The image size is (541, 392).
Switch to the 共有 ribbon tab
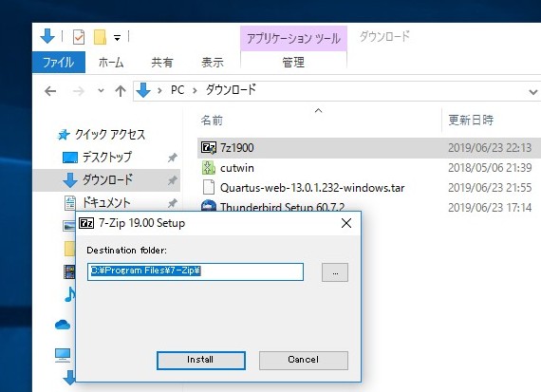pyautogui.click(x=162, y=63)
